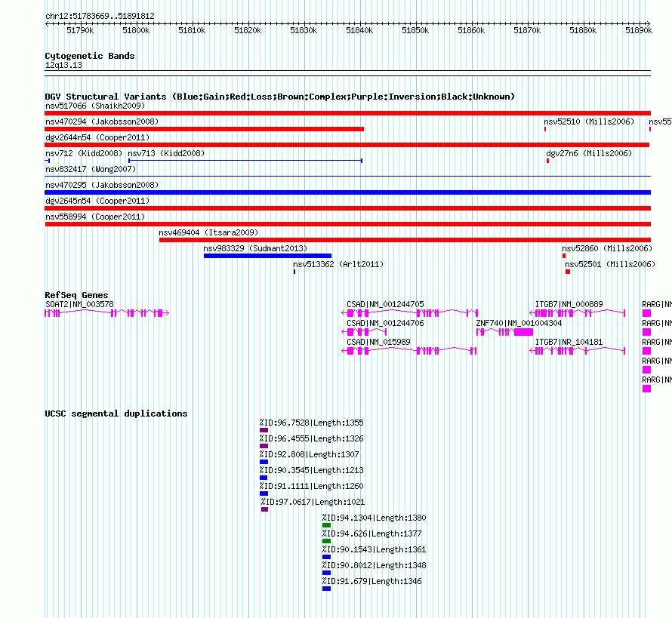The height and width of the screenshot is (618, 672).
Task: Click the SOAT2|NM_003578 gene glyph
Action: [106, 313]
